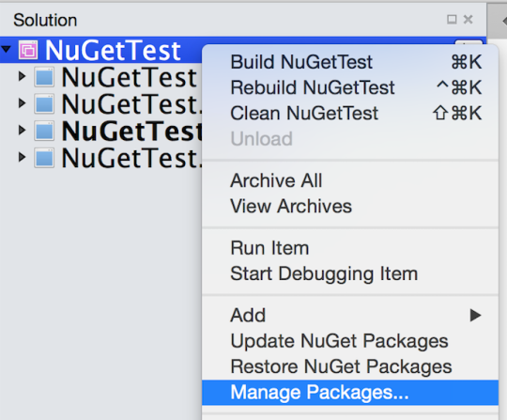Expand the first NuGetTest project
This screenshot has height=420, width=507.
pos(22,76)
